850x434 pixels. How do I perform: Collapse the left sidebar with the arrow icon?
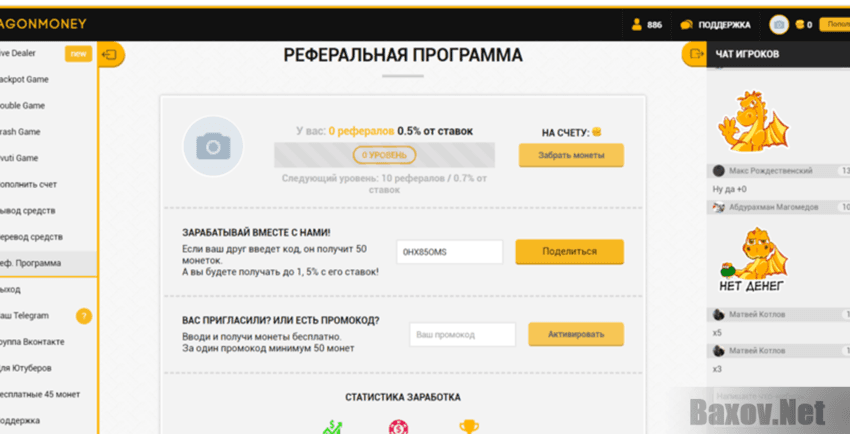coord(111,53)
